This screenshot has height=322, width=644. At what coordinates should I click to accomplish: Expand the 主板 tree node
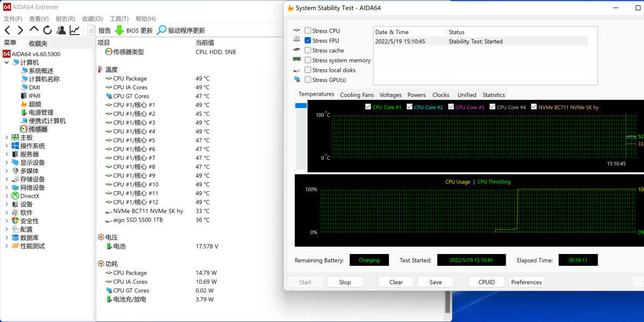coord(6,138)
